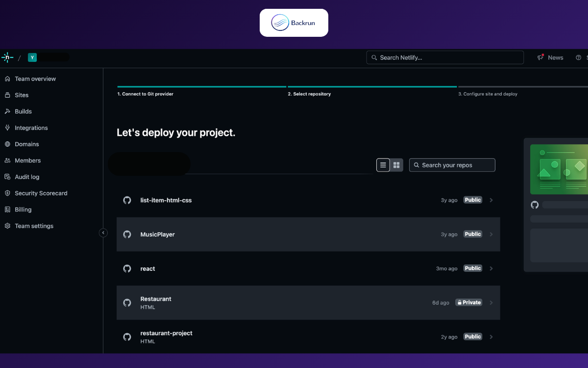Open Domains in sidebar
Screen dimensions: 588x368
(27, 144)
